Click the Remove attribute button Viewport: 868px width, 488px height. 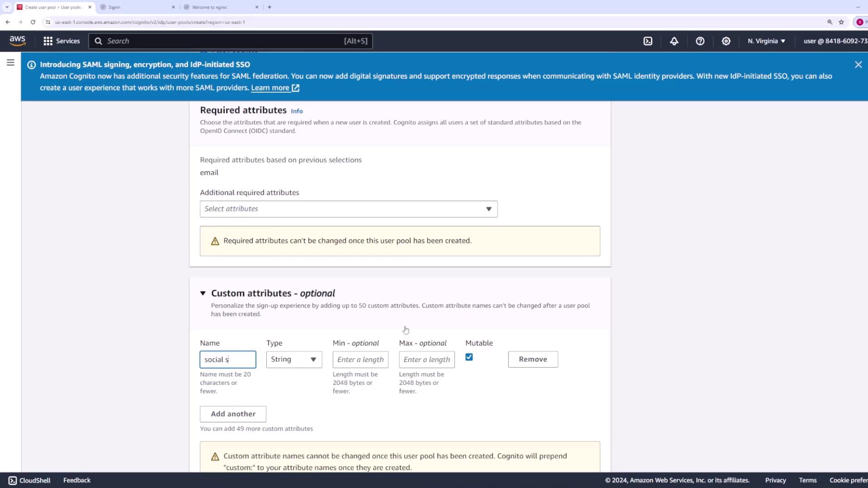tap(533, 359)
